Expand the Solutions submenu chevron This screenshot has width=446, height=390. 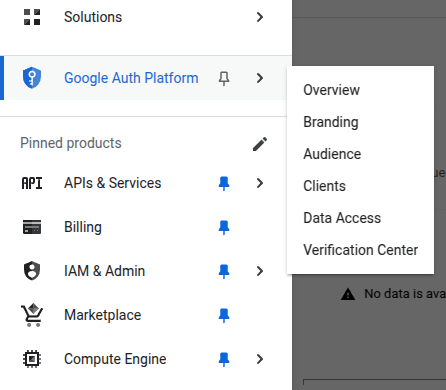[x=260, y=17]
